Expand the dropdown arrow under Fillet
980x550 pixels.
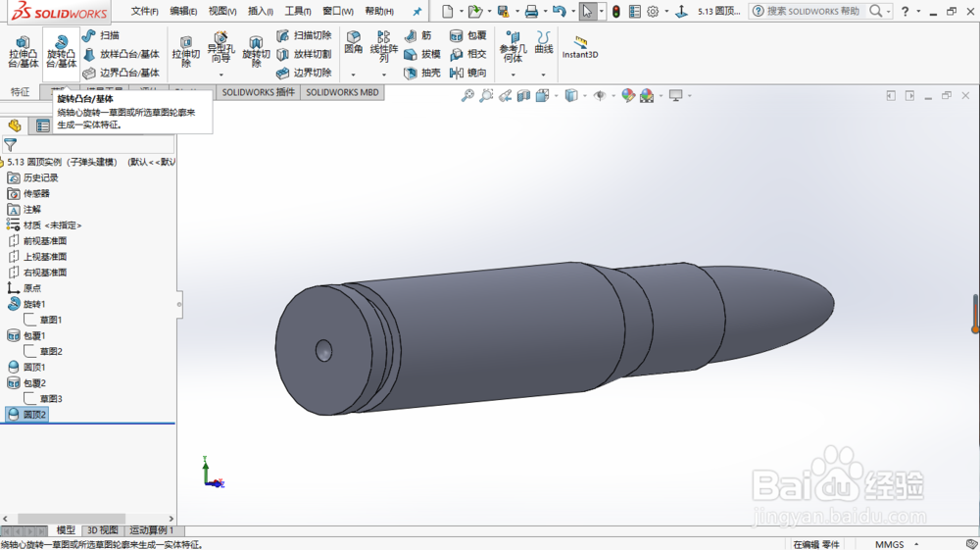(x=353, y=75)
